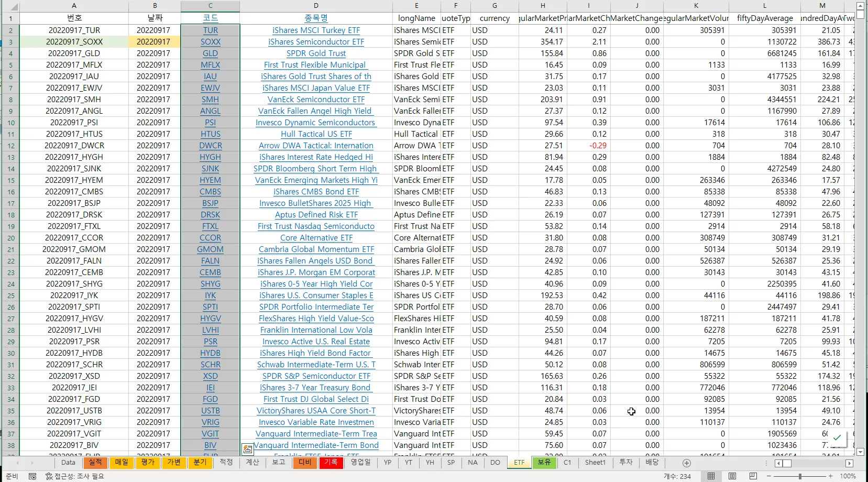
Task: Open the 투자 sheet tab
Action: (626, 463)
